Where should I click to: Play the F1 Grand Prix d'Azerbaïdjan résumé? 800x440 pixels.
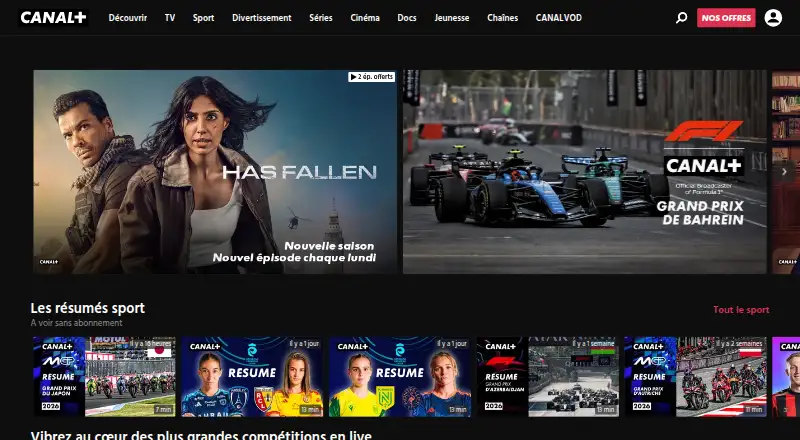click(x=548, y=377)
